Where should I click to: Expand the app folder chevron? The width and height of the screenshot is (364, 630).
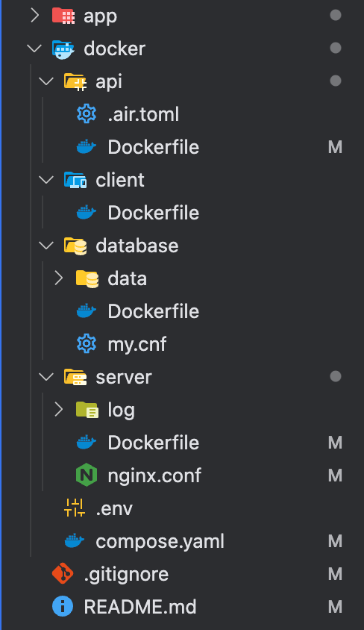click(x=35, y=15)
